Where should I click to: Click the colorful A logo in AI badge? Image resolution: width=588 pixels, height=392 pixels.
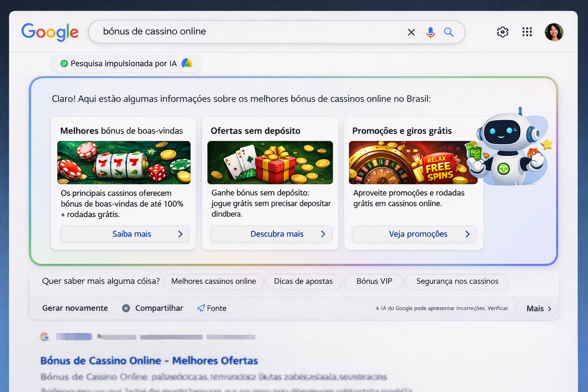(187, 63)
